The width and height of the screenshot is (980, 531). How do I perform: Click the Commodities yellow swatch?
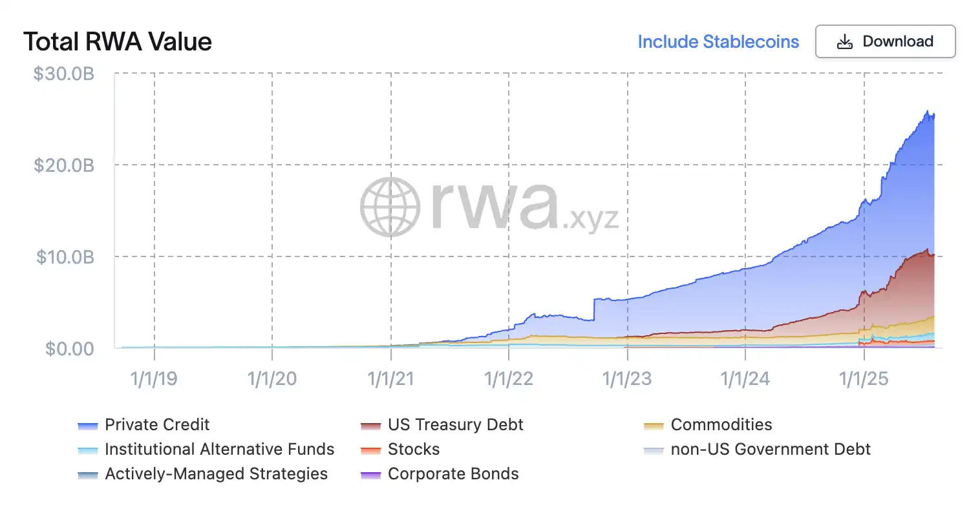point(654,426)
